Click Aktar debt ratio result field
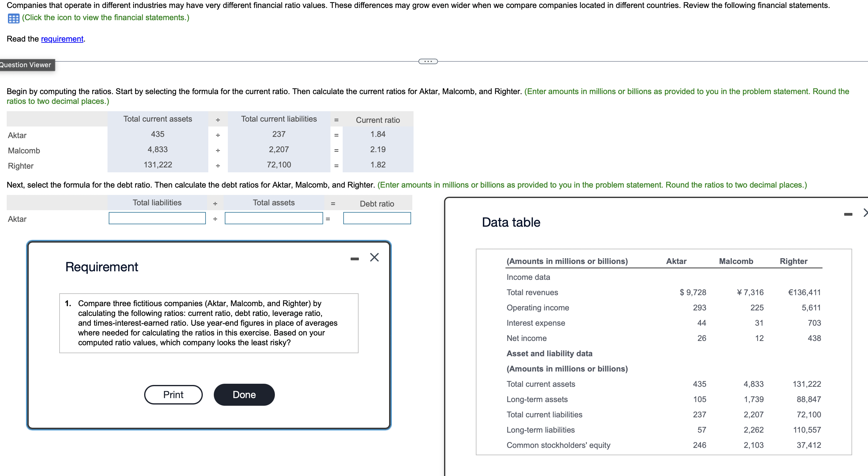868x476 pixels. tap(377, 218)
